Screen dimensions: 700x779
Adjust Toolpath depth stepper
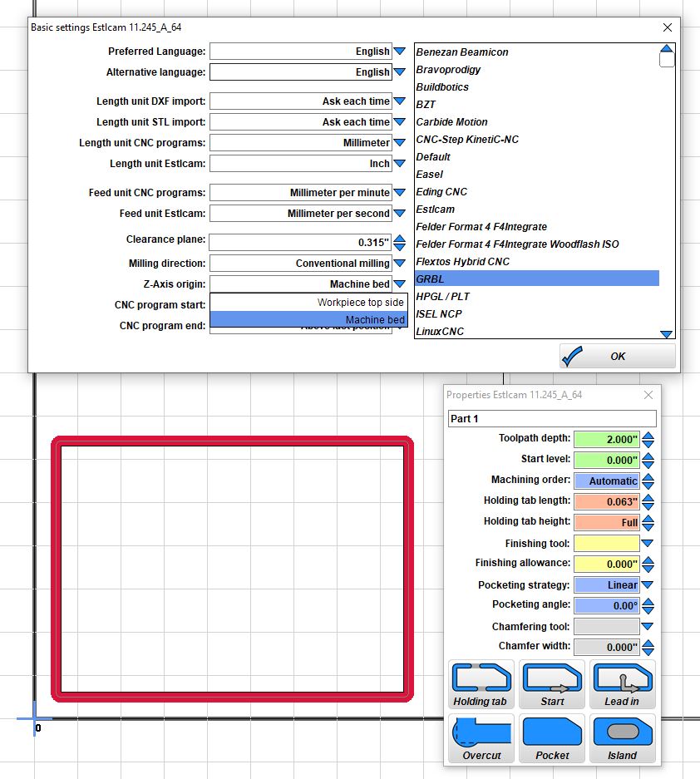(648, 439)
